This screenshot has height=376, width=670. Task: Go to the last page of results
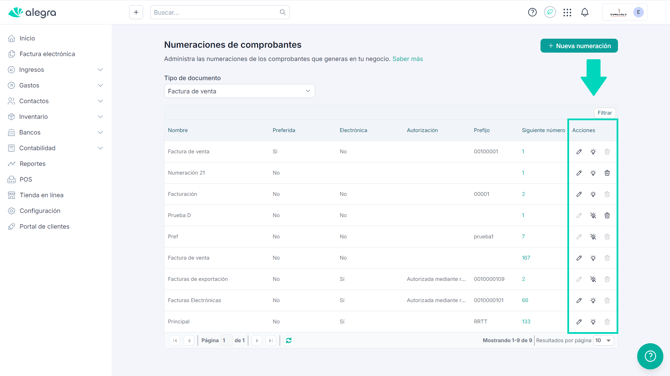pyautogui.click(x=270, y=341)
